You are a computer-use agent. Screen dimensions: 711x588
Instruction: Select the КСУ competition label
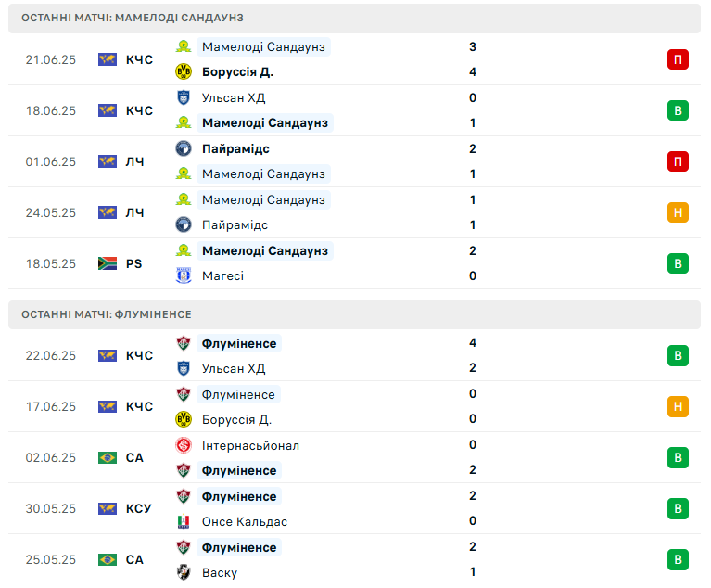click(x=138, y=508)
